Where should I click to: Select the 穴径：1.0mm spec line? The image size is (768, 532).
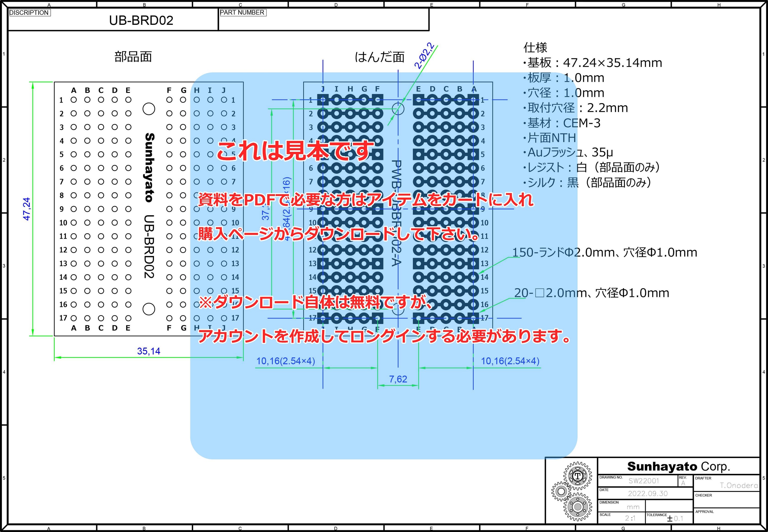pyautogui.click(x=564, y=93)
